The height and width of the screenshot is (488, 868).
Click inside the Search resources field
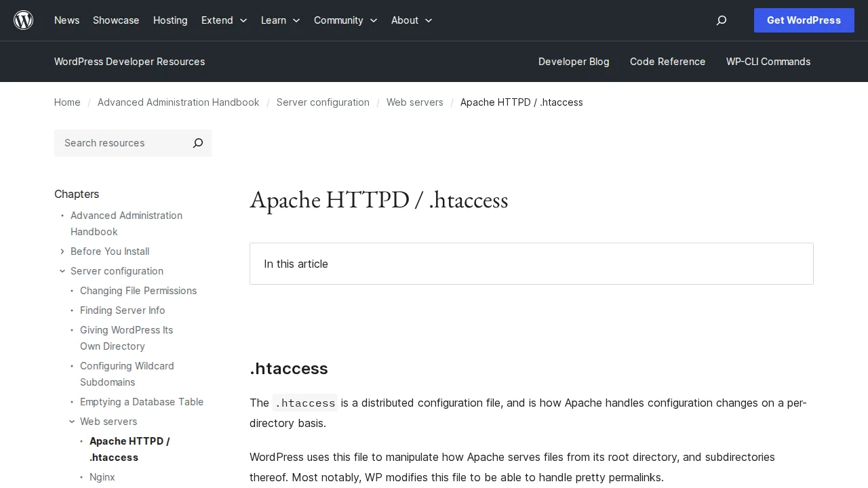pyautogui.click(x=115, y=143)
